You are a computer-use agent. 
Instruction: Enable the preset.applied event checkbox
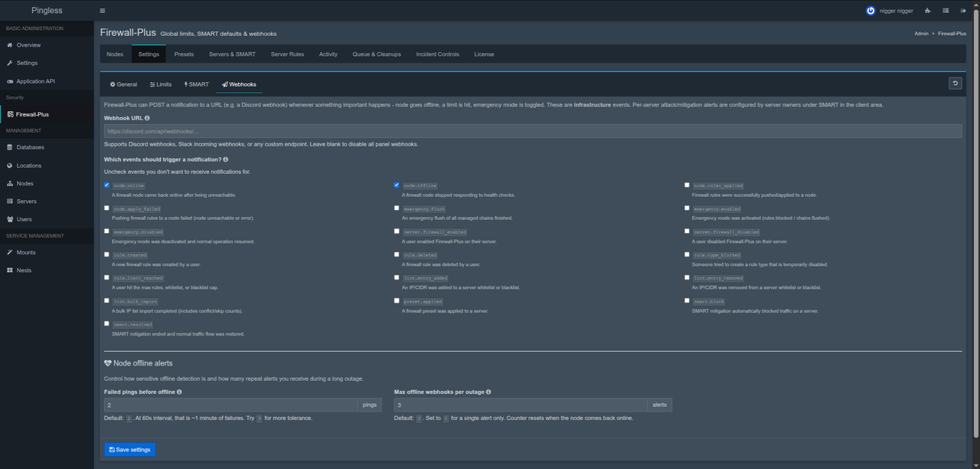397,300
